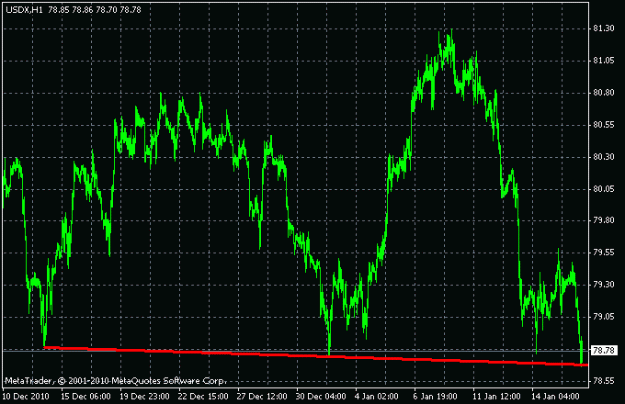This screenshot has width=625, height=404.
Task: Click the USDX,H1 chart title label
Action: [x=24, y=10]
